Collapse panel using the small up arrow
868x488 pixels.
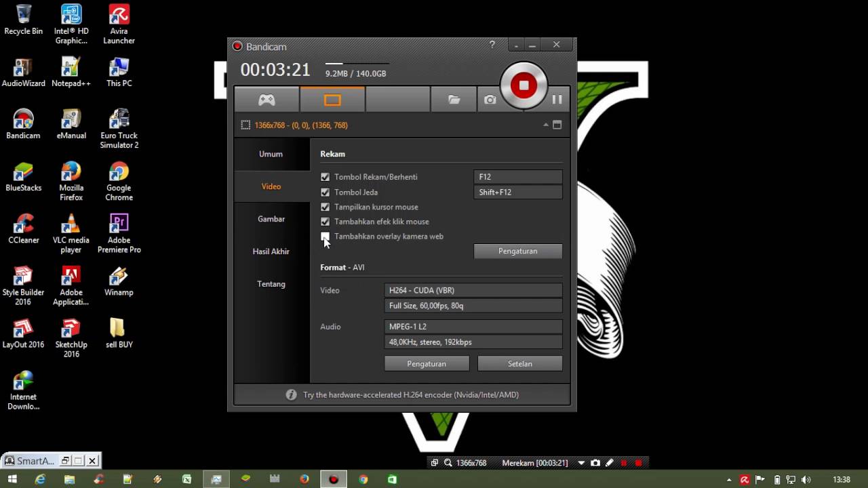click(545, 125)
